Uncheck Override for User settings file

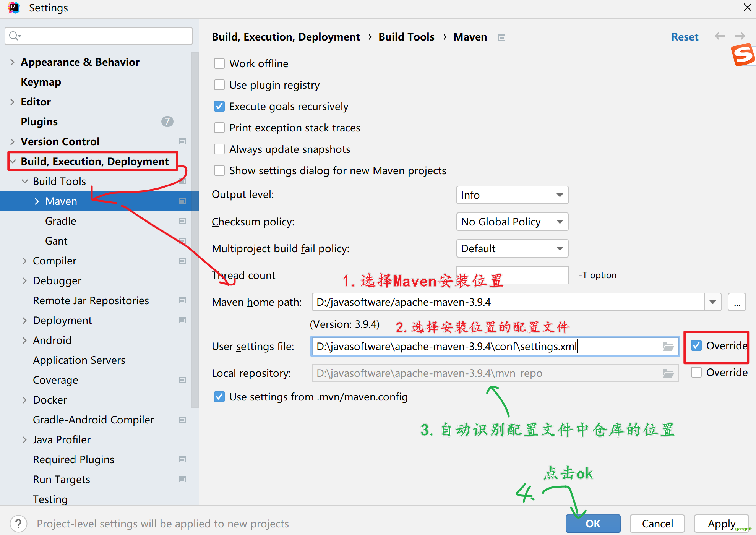pyautogui.click(x=696, y=345)
